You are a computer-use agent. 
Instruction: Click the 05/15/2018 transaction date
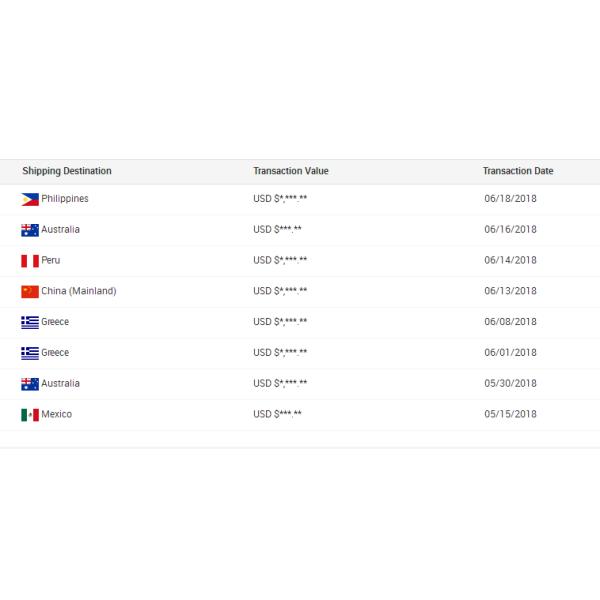(510, 414)
